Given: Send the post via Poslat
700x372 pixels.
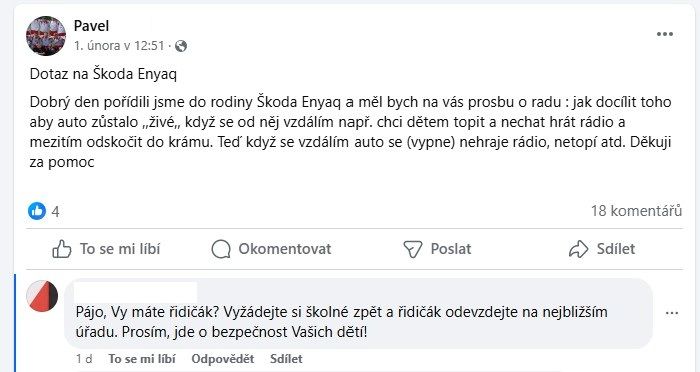Looking at the screenshot, I should [x=437, y=249].
